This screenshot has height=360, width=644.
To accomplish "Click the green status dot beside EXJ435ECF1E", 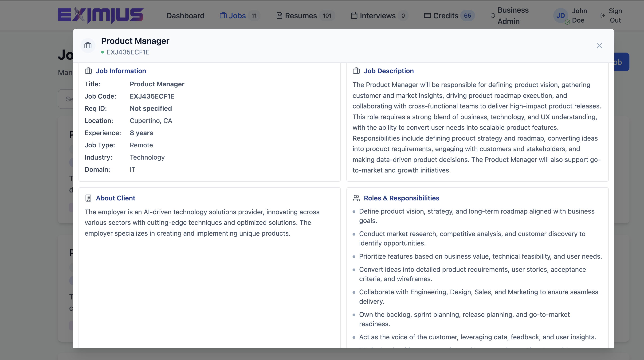I will pos(102,52).
